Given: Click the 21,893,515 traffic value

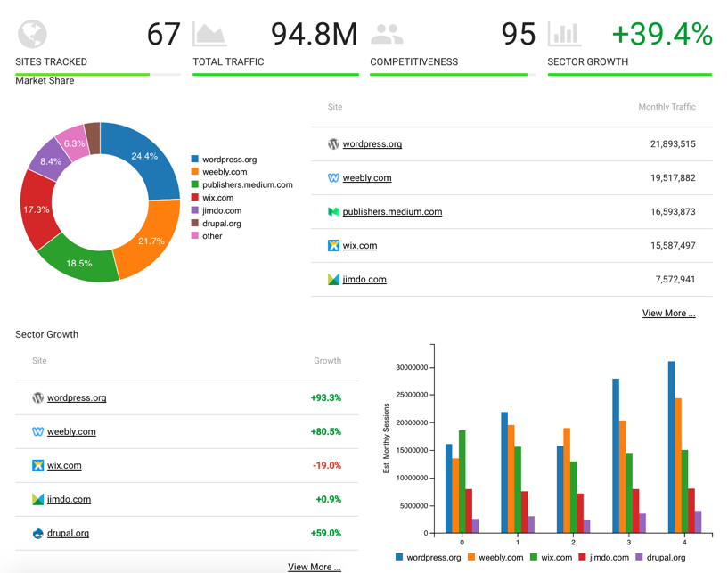Looking at the screenshot, I should pos(673,144).
